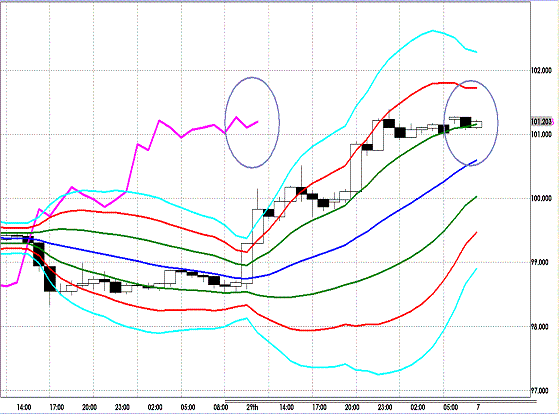
Task: Click the 100.000 price axis label
Action: 541,198
